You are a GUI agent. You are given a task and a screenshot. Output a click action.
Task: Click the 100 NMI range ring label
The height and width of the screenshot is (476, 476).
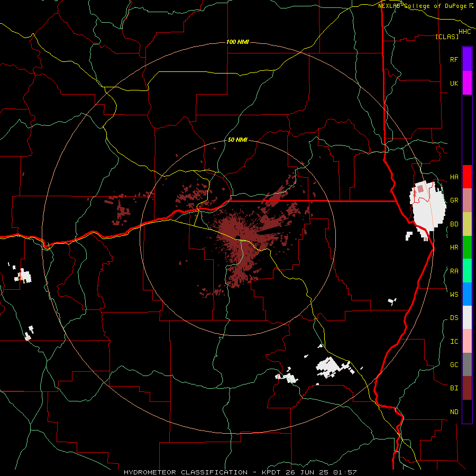(x=237, y=42)
